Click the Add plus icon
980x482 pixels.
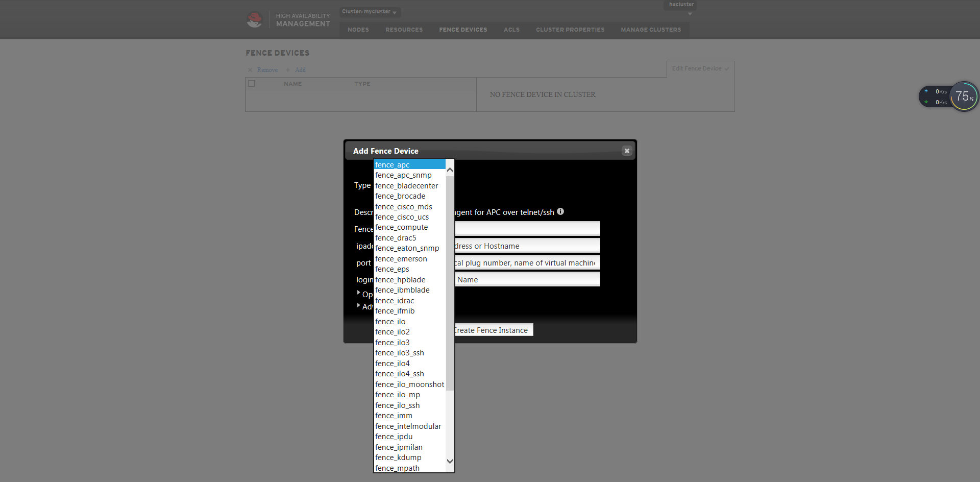coord(288,70)
